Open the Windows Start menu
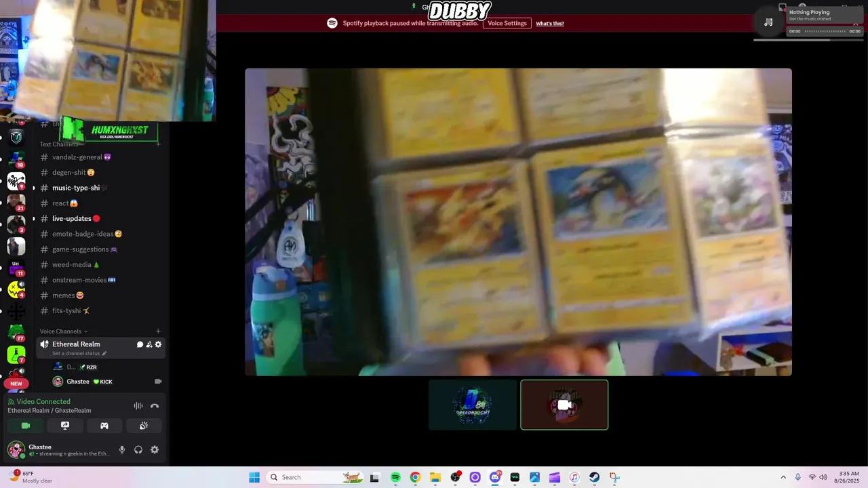The width and height of the screenshot is (868, 488). point(254,477)
